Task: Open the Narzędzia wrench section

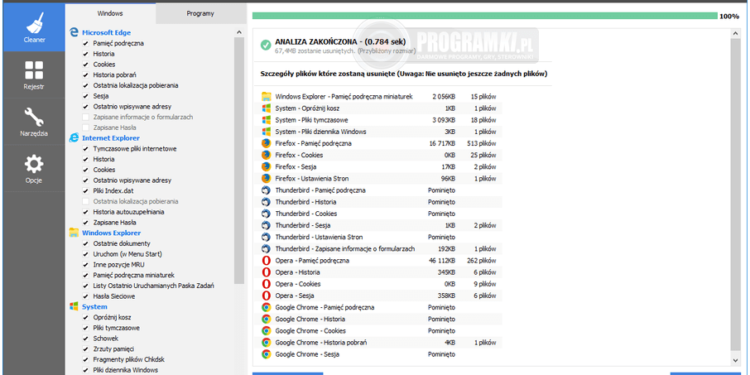Action: 34,122
